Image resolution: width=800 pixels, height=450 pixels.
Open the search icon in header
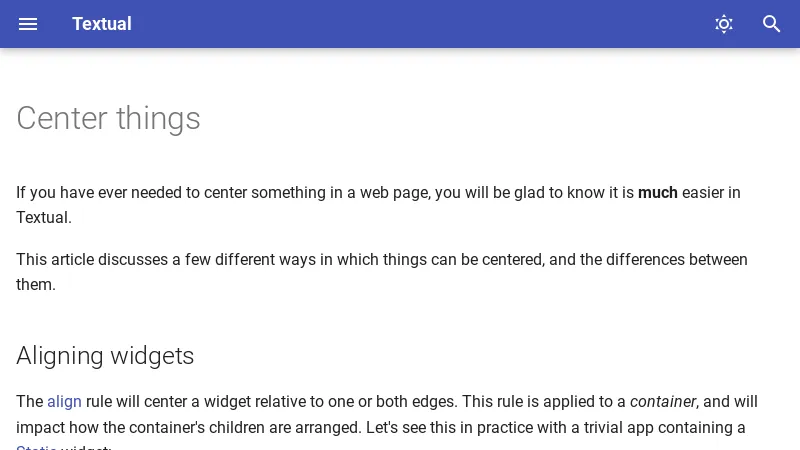pos(772,24)
